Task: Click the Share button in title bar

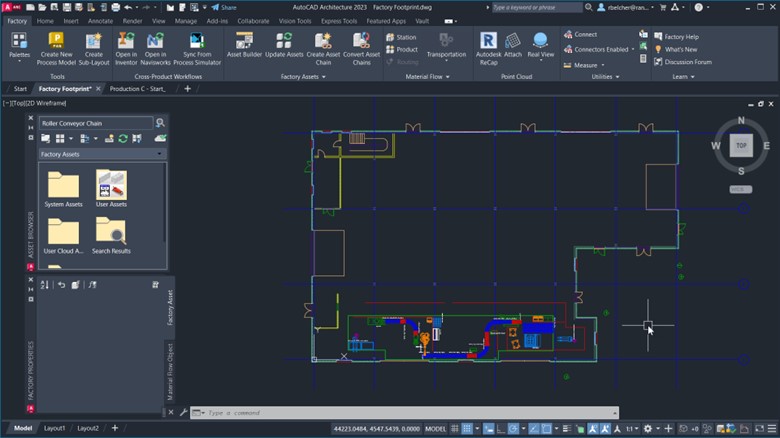Action: [x=224, y=7]
